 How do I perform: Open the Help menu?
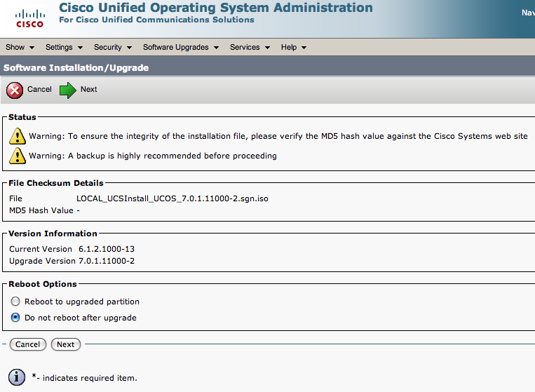click(x=294, y=47)
